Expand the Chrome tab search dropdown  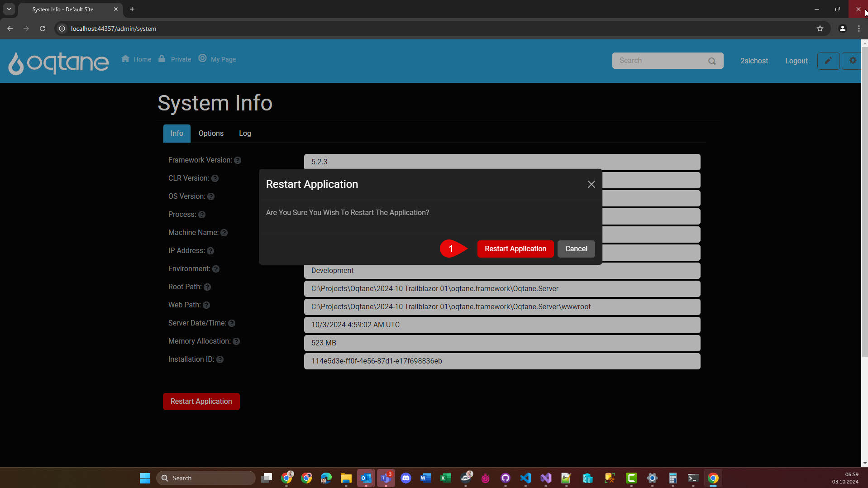(9, 9)
